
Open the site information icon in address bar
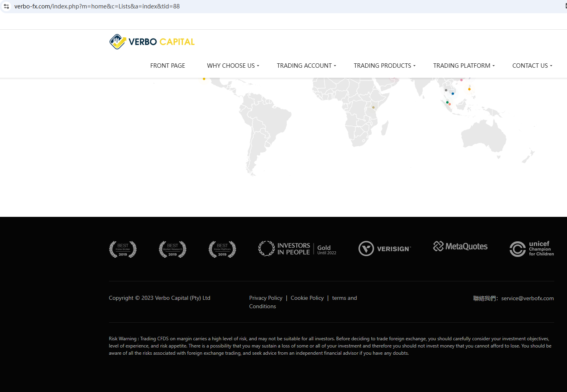point(6,6)
